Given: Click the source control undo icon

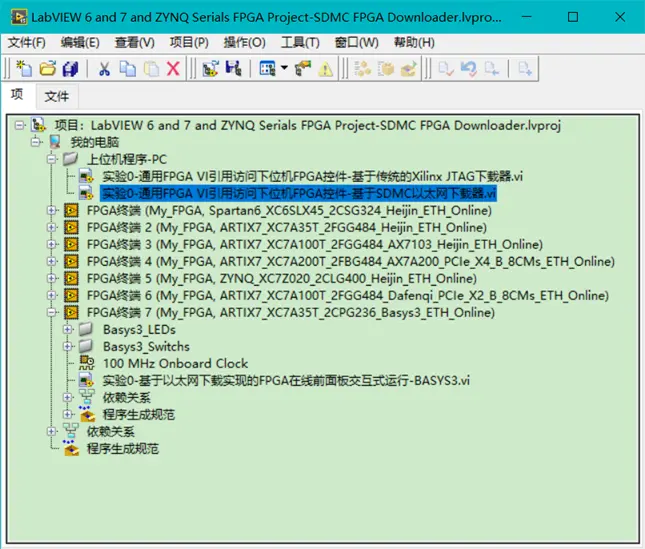Looking at the screenshot, I should (469, 68).
